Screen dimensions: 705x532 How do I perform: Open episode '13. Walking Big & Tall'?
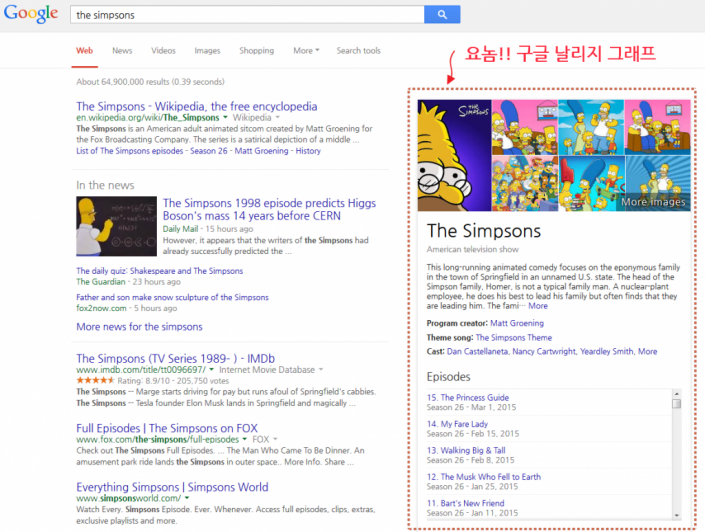point(466,450)
